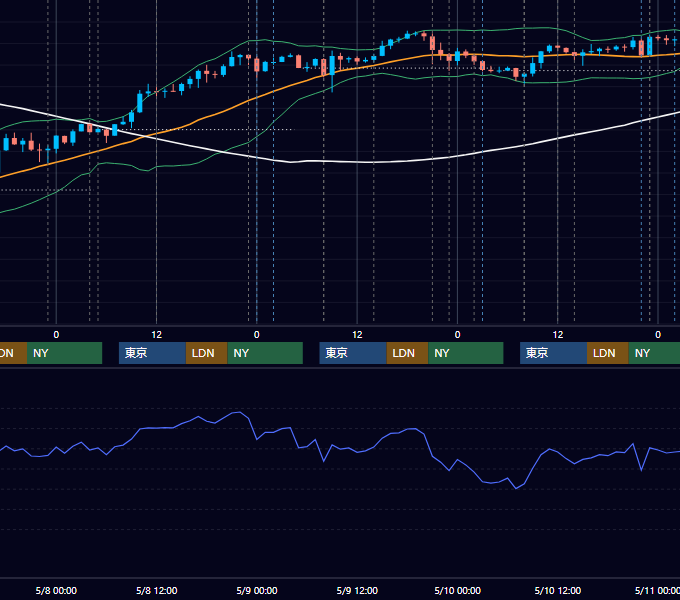Select the 東京 session block above 5/8 12:00
680x600 pixels.
click(152, 353)
